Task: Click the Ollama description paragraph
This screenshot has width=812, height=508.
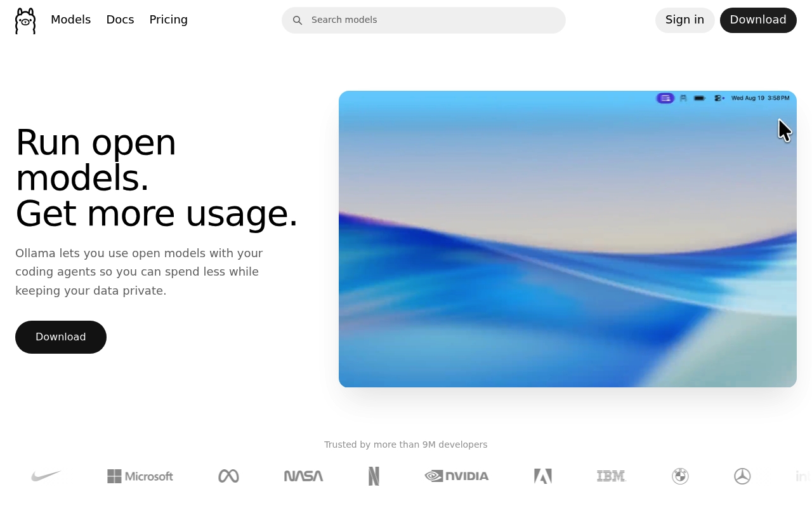Action: click(139, 272)
